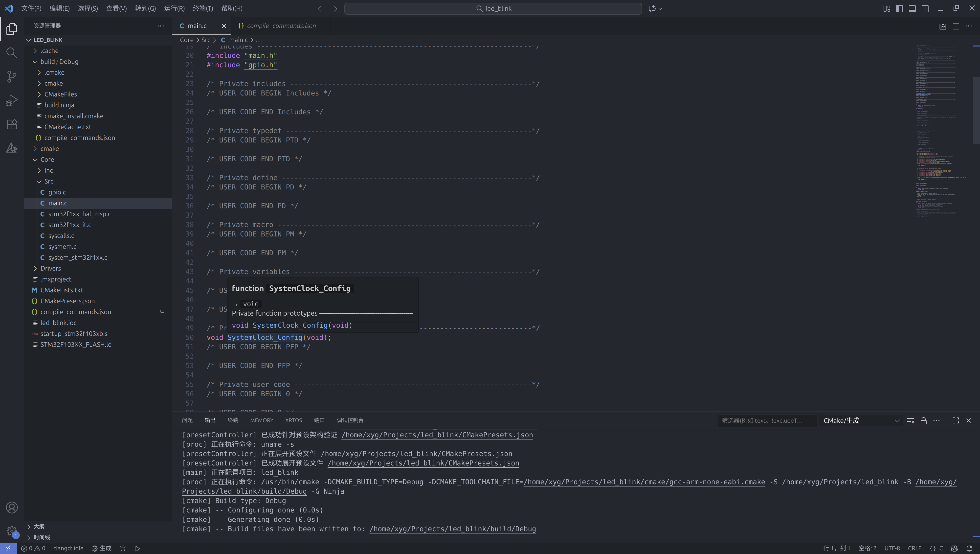Toggle the bottom panel layout button
This screenshot has width=980, height=554.
[912, 8]
